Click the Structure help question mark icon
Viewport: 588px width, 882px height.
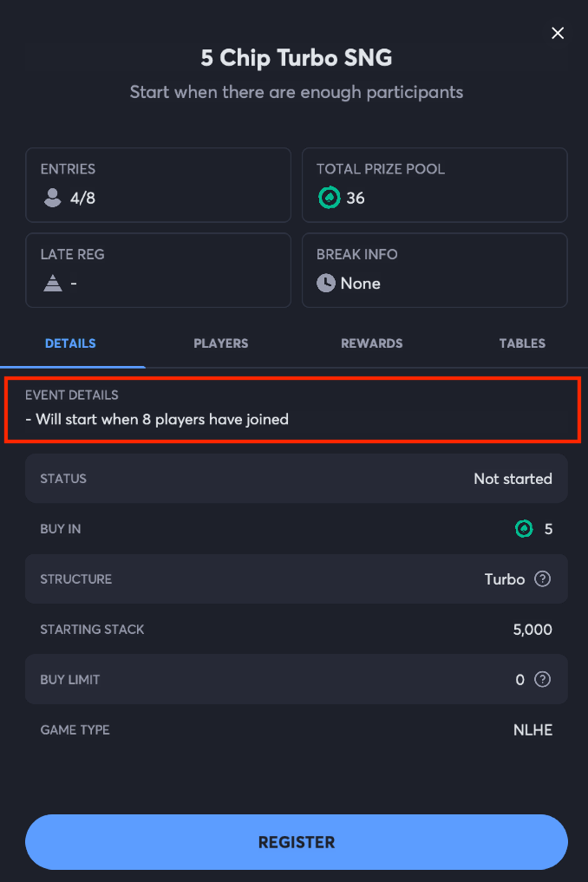tap(543, 579)
